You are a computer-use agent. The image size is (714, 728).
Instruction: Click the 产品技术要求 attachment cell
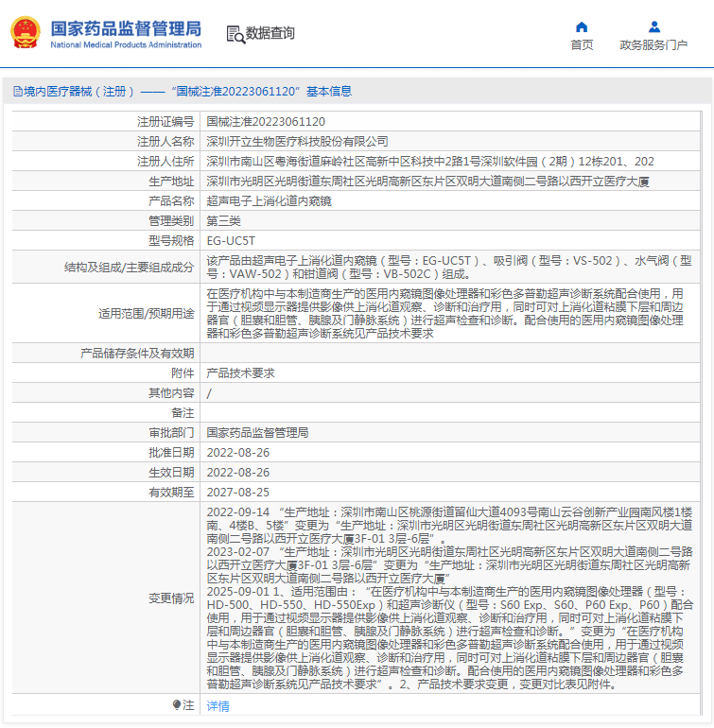[x=240, y=373]
